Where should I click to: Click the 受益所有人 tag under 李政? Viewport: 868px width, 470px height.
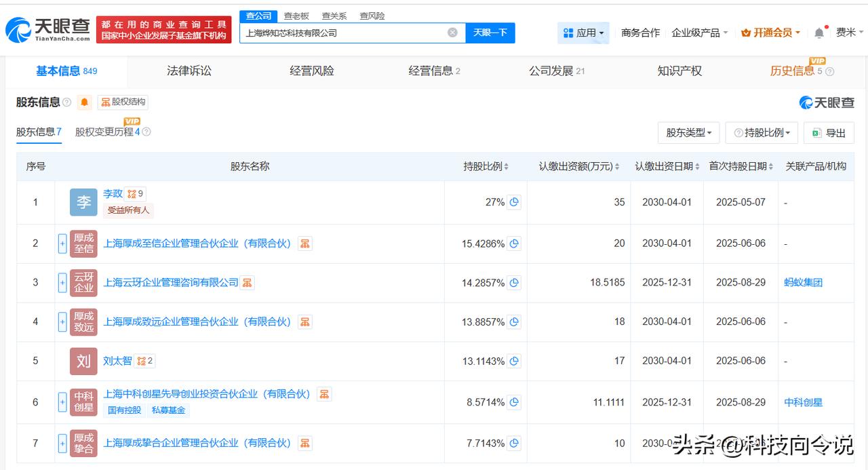pyautogui.click(x=128, y=210)
